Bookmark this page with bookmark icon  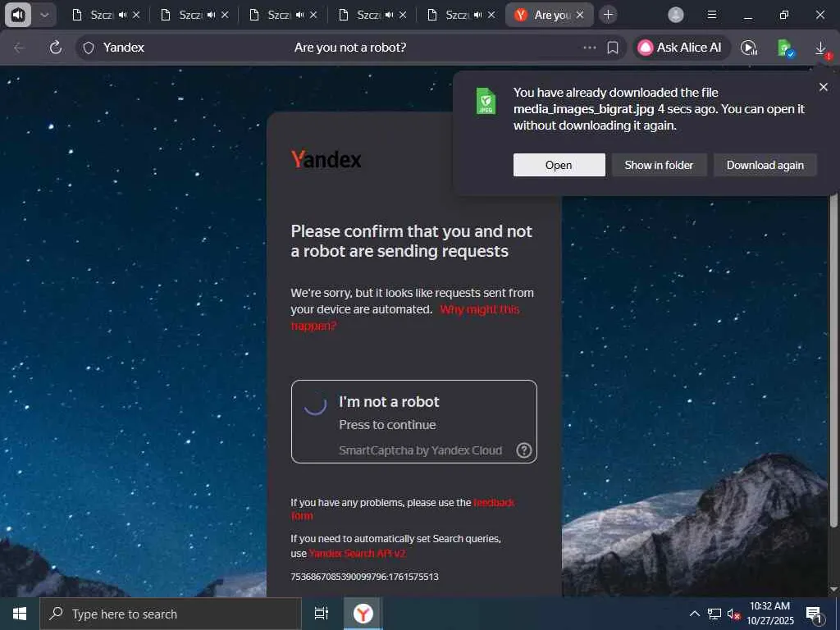pos(613,48)
